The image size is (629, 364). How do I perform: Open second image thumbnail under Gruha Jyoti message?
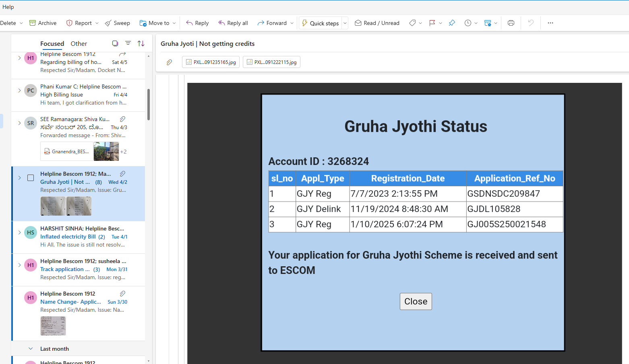click(x=79, y=206)
